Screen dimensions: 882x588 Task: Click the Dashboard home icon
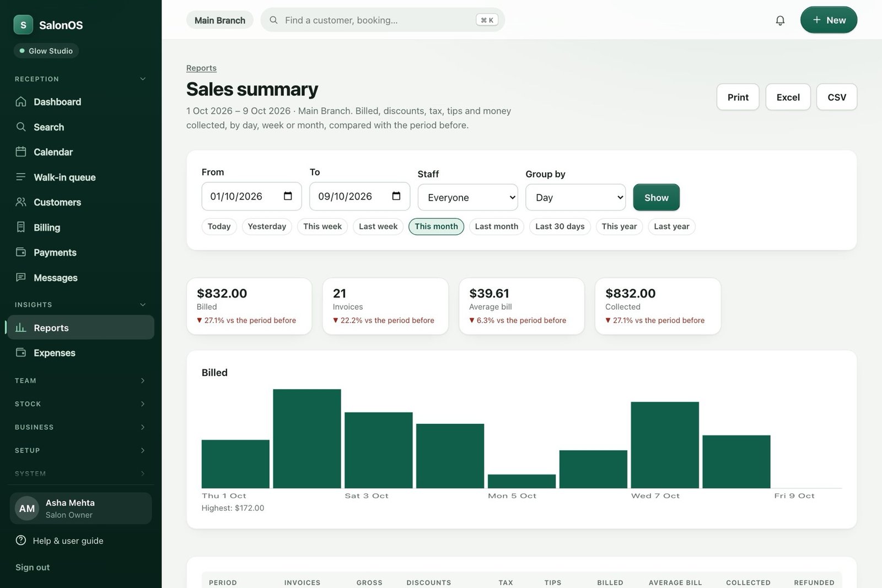point(21,101)
